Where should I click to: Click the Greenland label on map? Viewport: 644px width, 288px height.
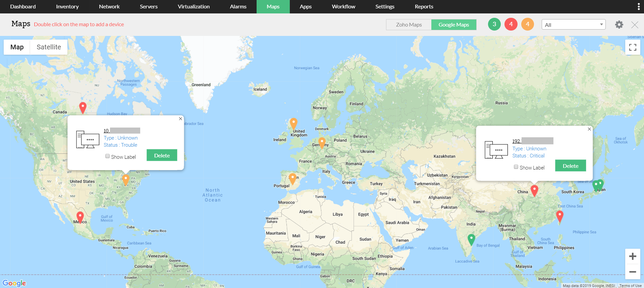(x=201, y=85)
